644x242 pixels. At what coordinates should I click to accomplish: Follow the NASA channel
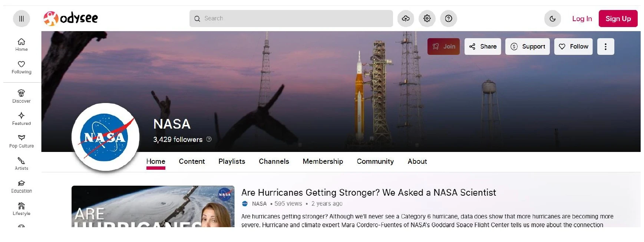(x=573, y=47)
